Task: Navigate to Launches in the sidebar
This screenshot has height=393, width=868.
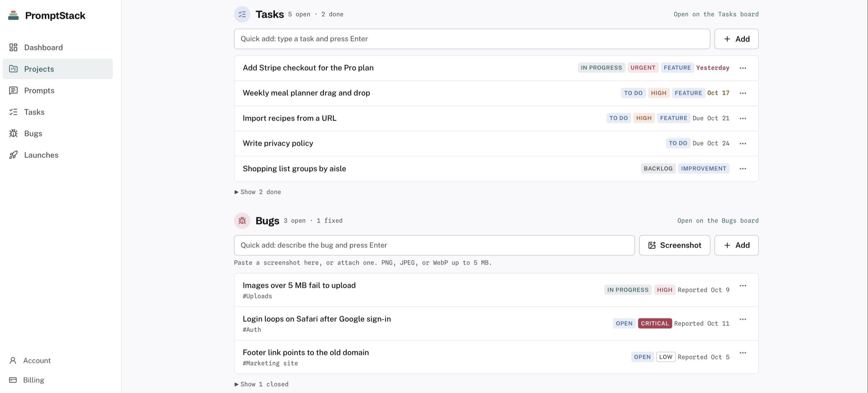Action: pyautogui.click(x=58, y=155)
